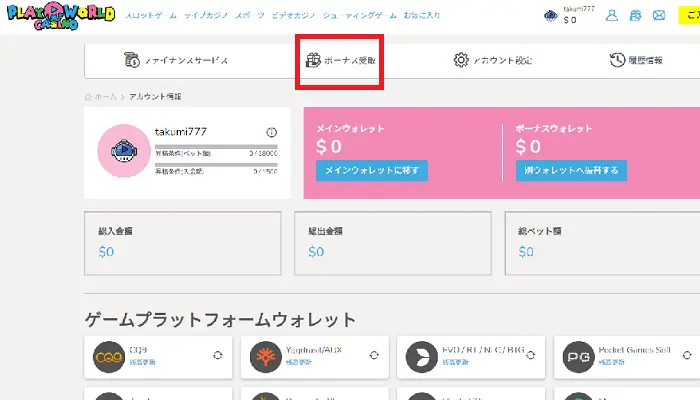Refresh the CQ9 wallet balance

(217, 355)
